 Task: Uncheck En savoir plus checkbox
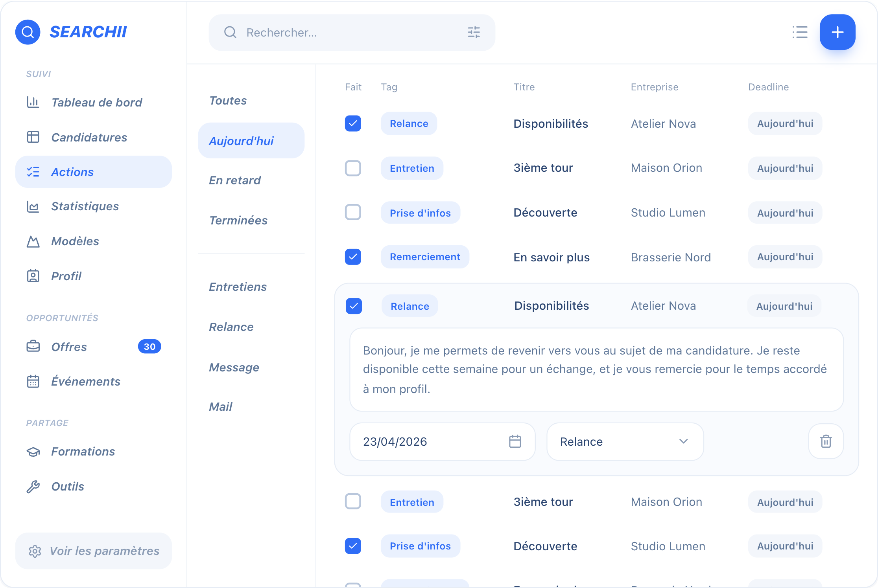click(x=353, y=257)
